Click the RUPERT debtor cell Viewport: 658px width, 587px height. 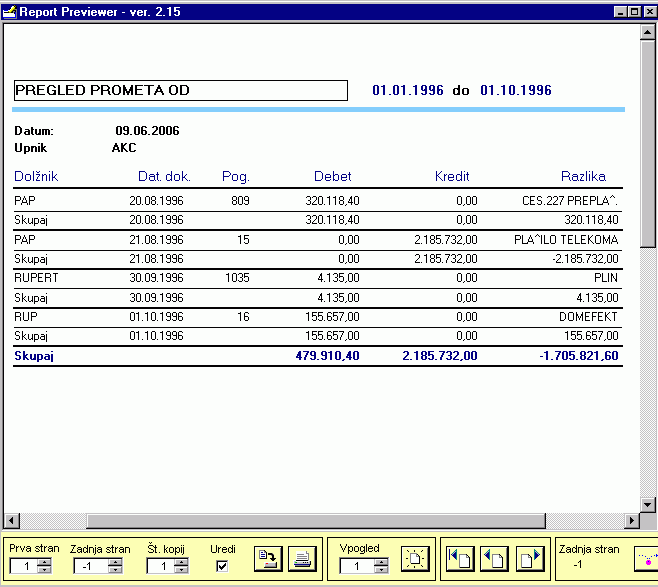tap(36, 278)
